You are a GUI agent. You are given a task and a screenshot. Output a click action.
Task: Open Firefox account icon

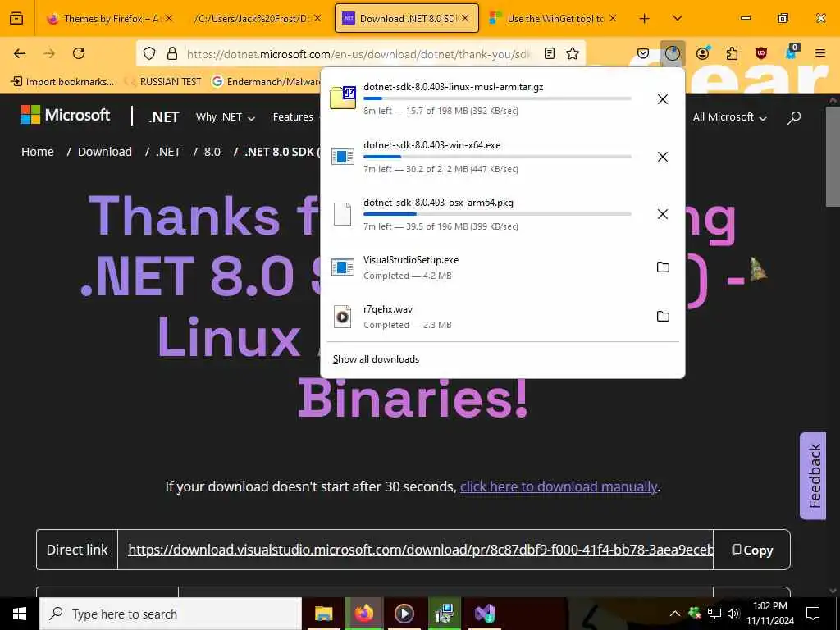click(702, 53)
